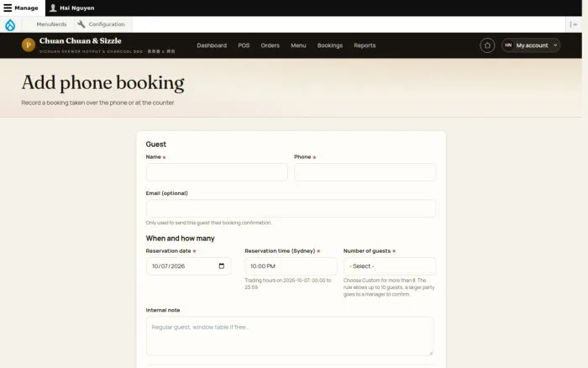Focus the Phone input field
The width and height of the screenshot is (588, 368).
pyautogui.click(x=365, y=172)
